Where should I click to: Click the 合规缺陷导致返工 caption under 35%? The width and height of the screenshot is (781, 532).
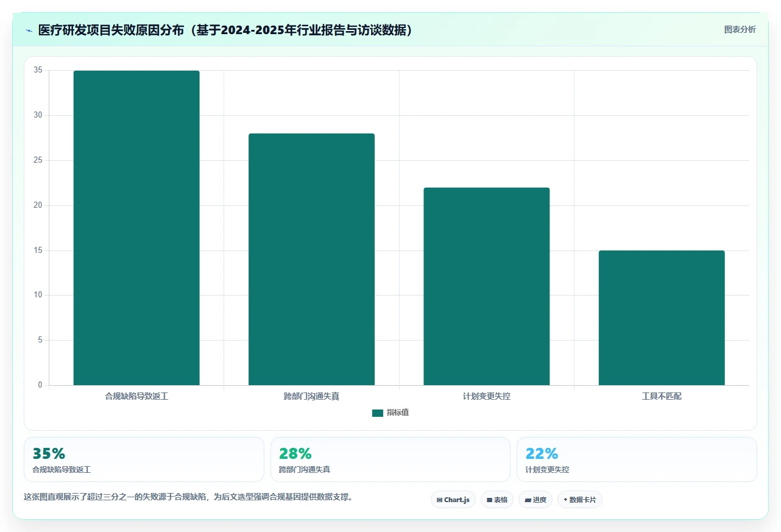click(62, 470)
